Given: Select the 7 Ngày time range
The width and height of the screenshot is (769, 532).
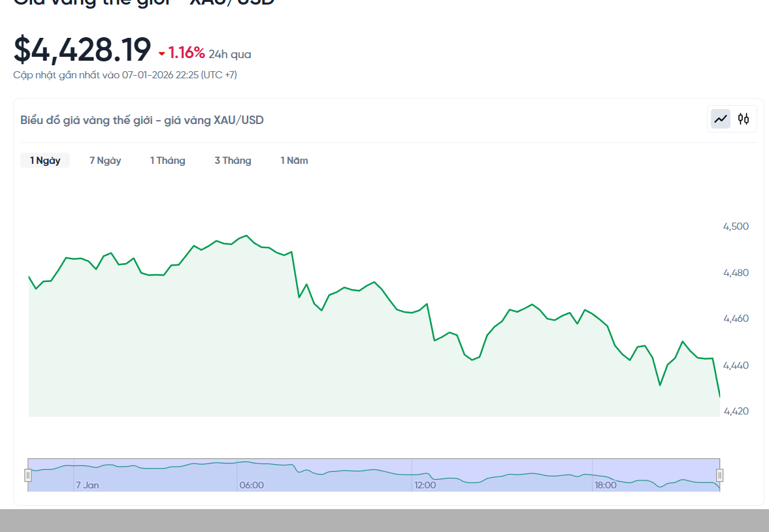Looking at the screenshot, I should point(105,161).
